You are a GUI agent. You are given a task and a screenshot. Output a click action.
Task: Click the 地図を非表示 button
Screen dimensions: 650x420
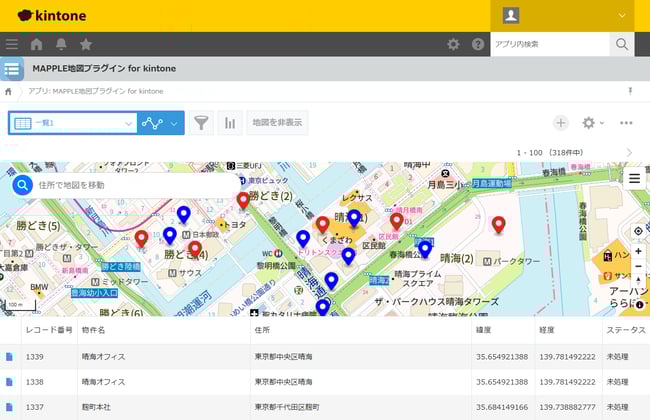pos(277,123)
